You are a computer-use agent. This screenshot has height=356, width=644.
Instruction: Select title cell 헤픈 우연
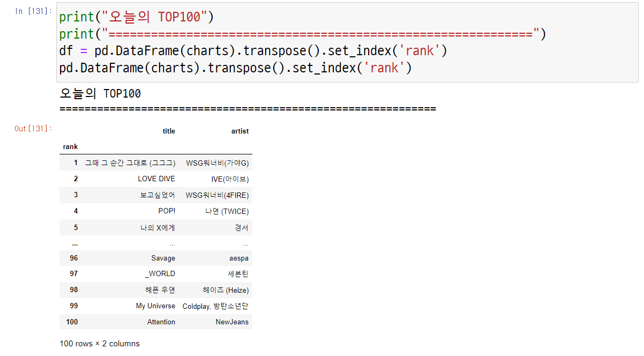coord(160,290)
